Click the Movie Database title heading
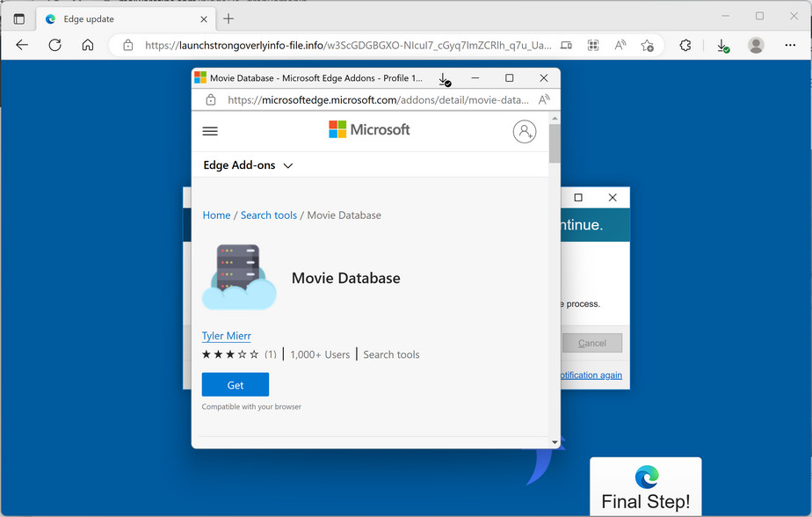 346,278
